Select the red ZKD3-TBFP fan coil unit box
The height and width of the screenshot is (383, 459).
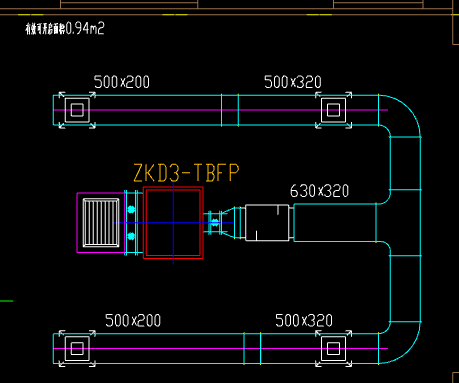pyautogui.click(x=173, y=223)
